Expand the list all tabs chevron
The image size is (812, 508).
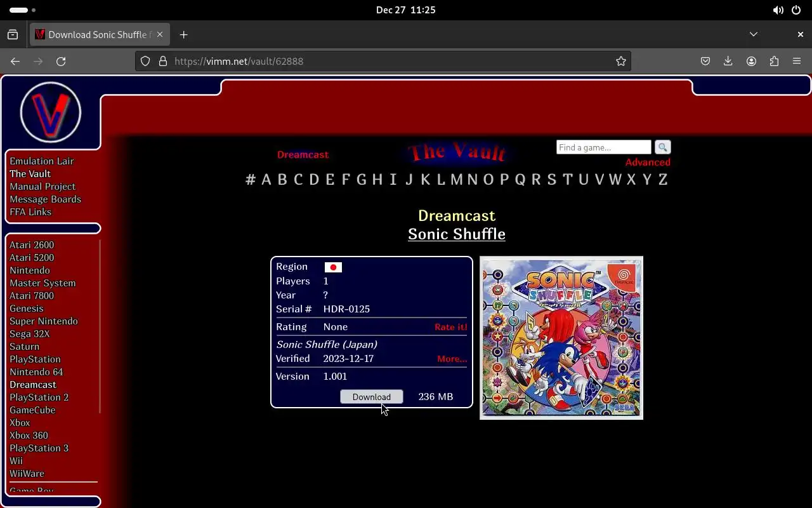tap(754, 34)
